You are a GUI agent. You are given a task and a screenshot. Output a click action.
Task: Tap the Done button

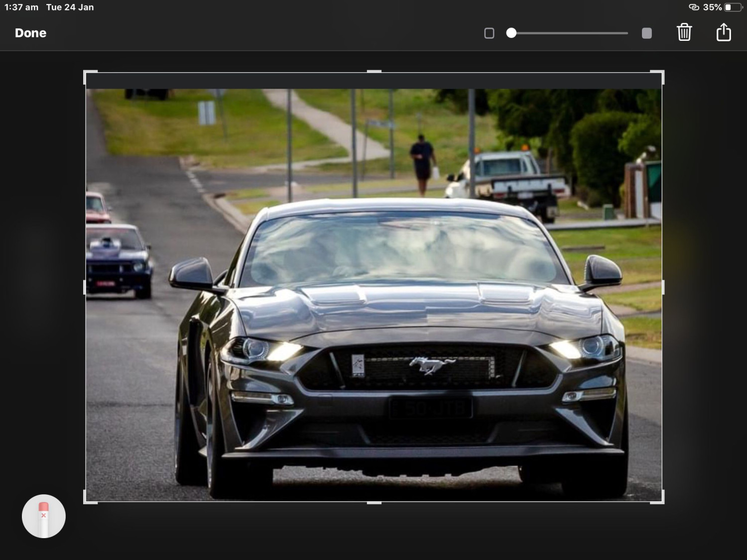[x=30, y=33]
